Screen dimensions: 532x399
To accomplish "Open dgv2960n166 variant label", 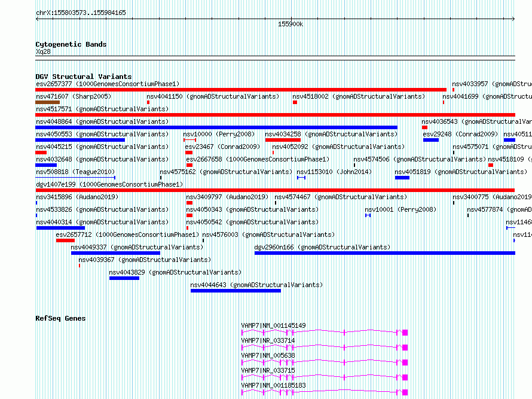I will coord(322,247).
